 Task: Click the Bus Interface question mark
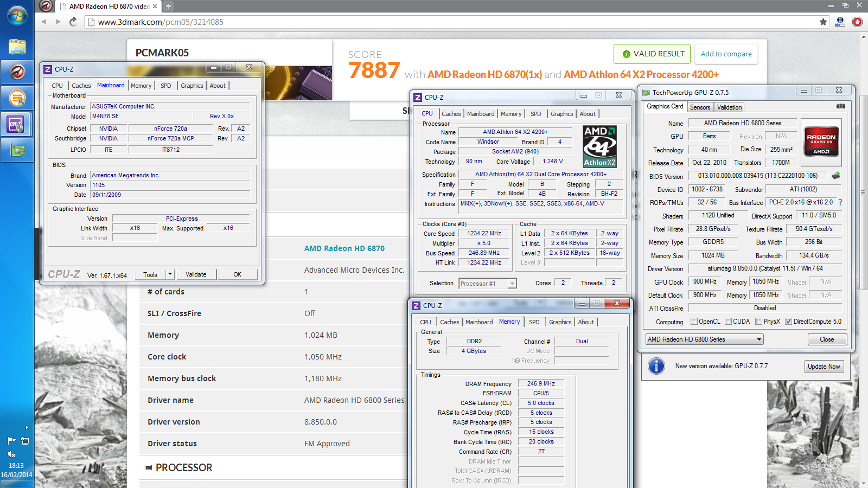[x=840, y=202]
